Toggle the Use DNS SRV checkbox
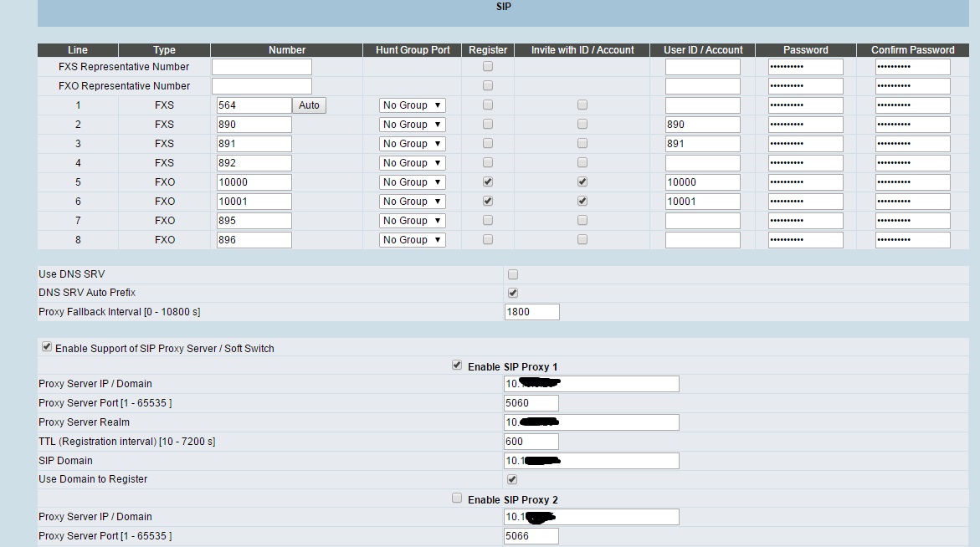This screenshot has width=980, height=547. 513,274
